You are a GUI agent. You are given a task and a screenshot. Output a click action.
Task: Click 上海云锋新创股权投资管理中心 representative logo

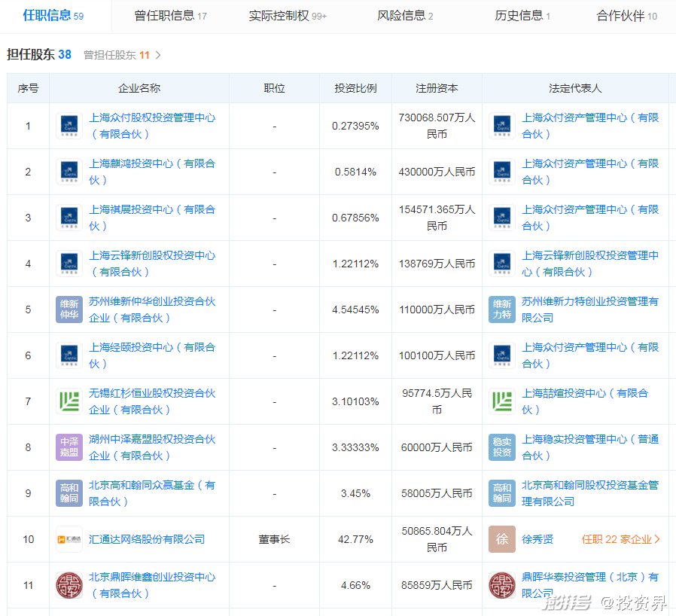tap(502, 264)
